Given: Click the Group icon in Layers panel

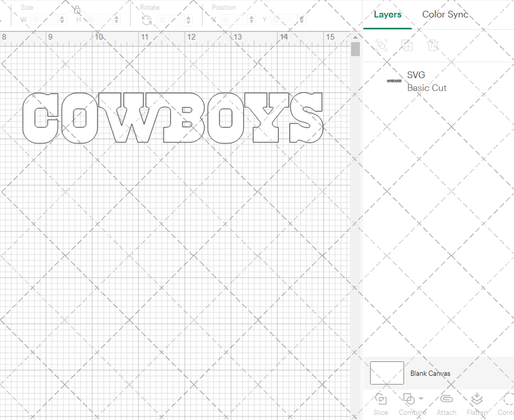Looking at the screenshot, I should [x=381, y=45].
